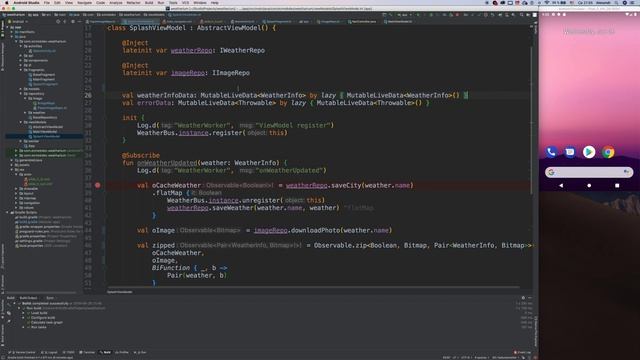This screenshot has width=640, height=360.
Task: Click the Build panel settings gear
Action: 523,298
